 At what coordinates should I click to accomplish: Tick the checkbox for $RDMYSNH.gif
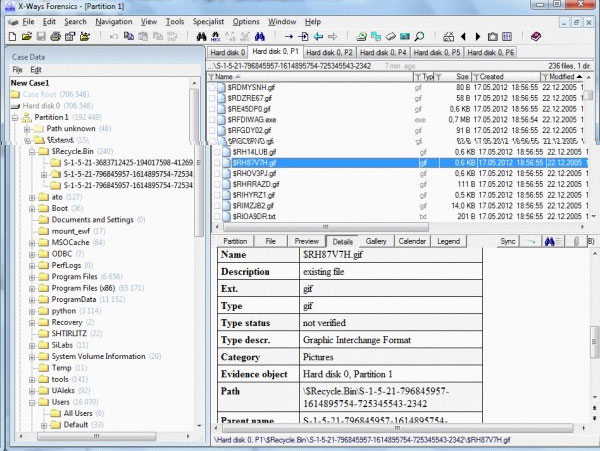[212, 88]
